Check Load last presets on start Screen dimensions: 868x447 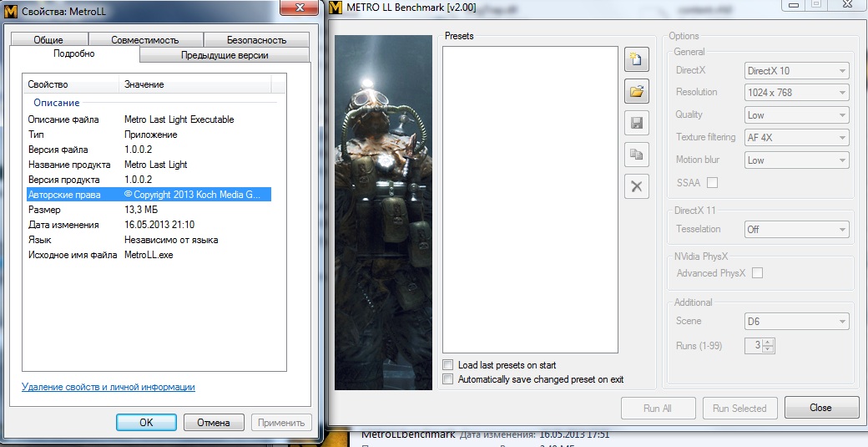point(448,365)
